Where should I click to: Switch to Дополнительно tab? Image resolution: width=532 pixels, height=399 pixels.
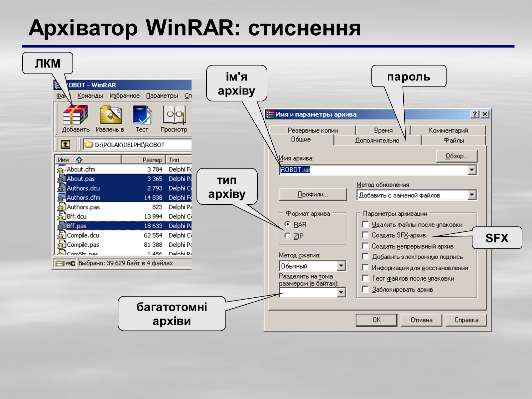[x=377, y=140]
